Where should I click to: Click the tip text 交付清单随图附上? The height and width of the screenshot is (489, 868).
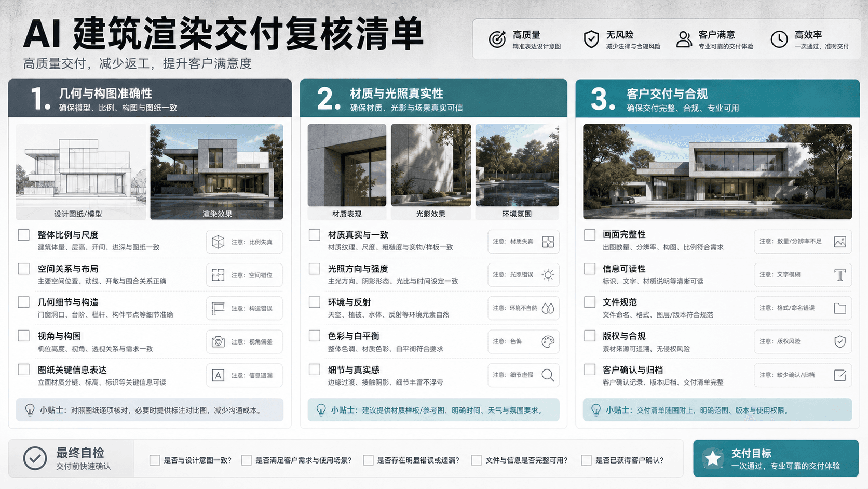coord(666,411)
